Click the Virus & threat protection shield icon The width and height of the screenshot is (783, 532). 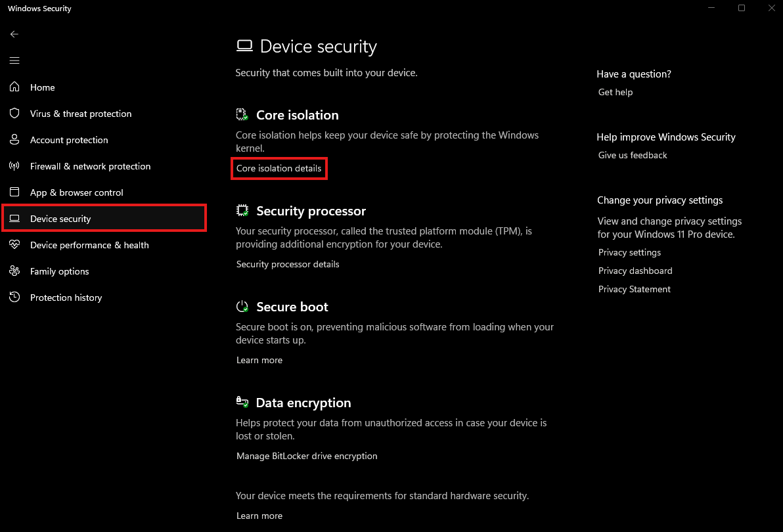[14, 114]
